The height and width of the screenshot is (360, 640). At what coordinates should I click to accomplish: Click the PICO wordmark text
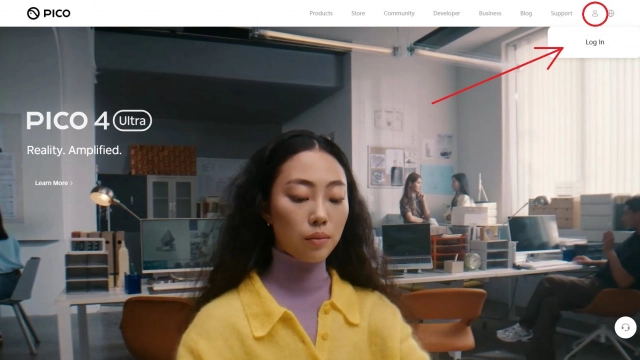(x=57, y=13)
